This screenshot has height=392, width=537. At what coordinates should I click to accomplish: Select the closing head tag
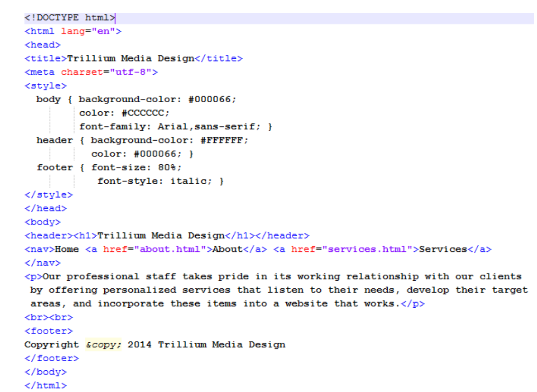pos(46,209)
